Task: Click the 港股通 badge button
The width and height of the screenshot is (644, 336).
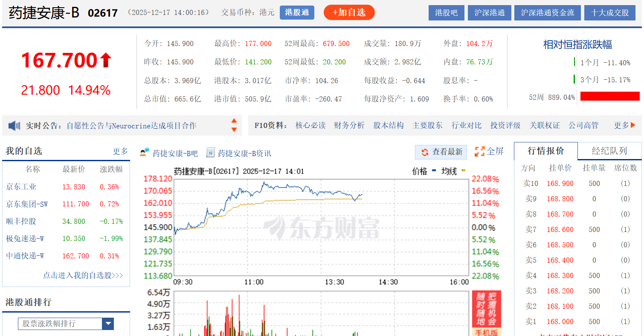Action: tap(297, 12)
